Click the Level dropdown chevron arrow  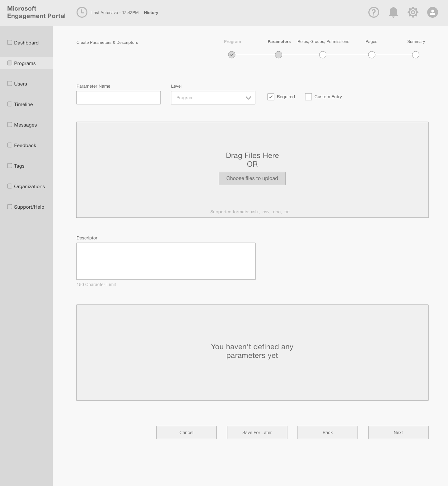click(248, 98)
